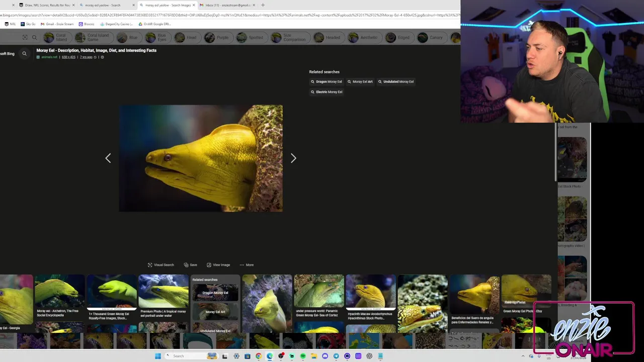
Task: Switch to 'moray eel yeelow - Search' tab
Action: (106, 5)
